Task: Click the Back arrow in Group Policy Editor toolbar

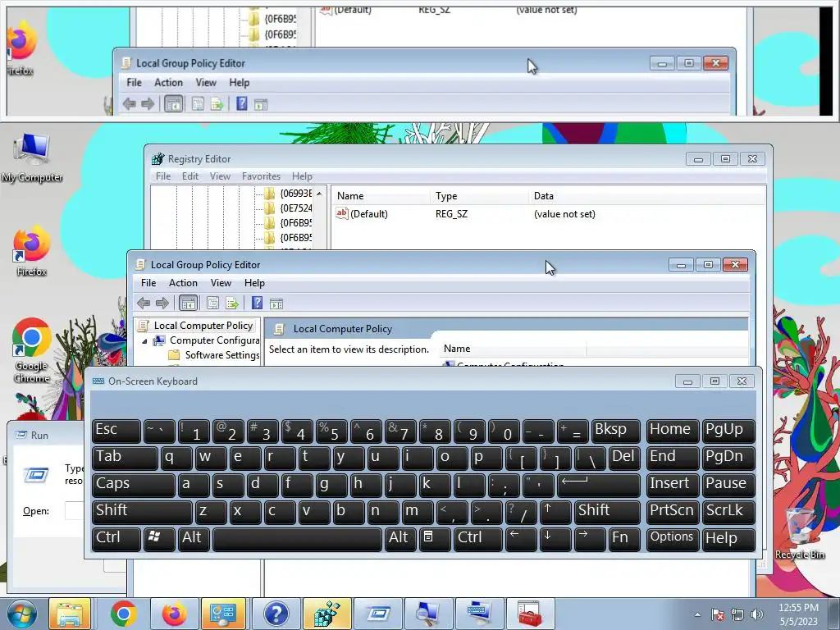Action: (x=143, y=304)
